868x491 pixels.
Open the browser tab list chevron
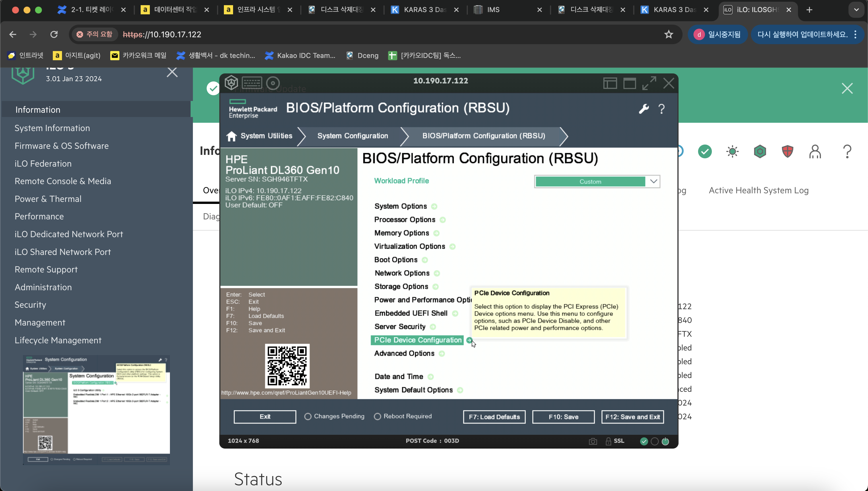coord(856,10)
